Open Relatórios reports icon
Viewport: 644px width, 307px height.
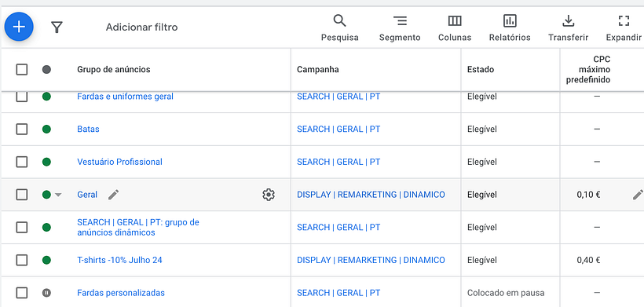pyautogui.click(x=510, y=27)
